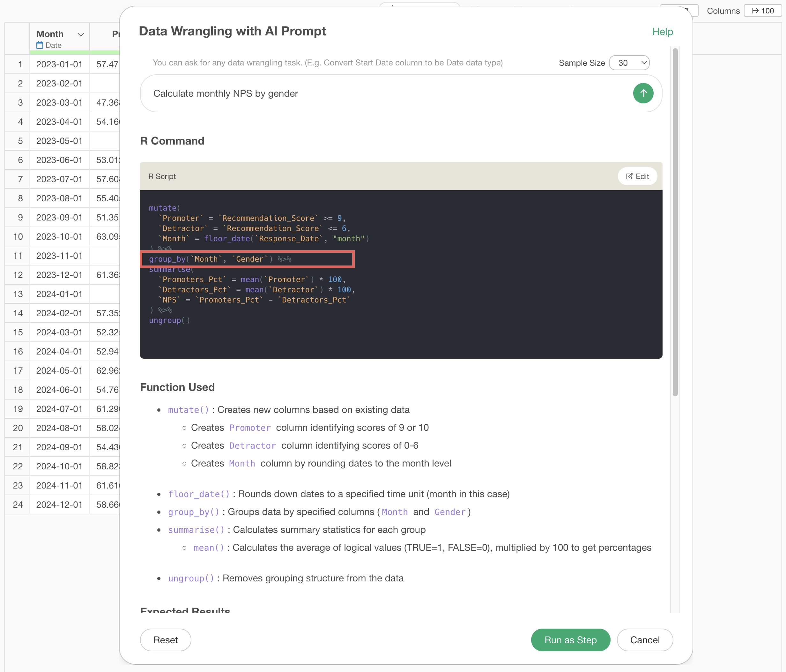Click the Date type calendar icon under Month
786x672 pixels.
[40, 46]
